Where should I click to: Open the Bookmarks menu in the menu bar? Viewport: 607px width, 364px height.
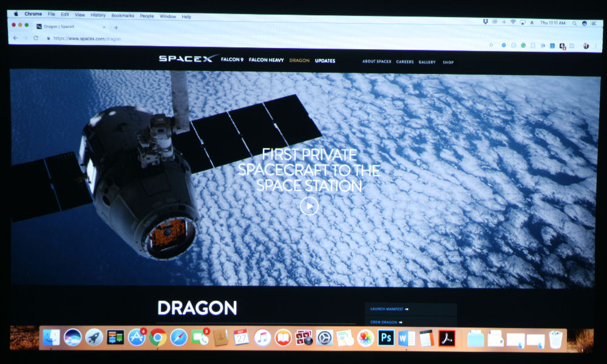(123, 15)
